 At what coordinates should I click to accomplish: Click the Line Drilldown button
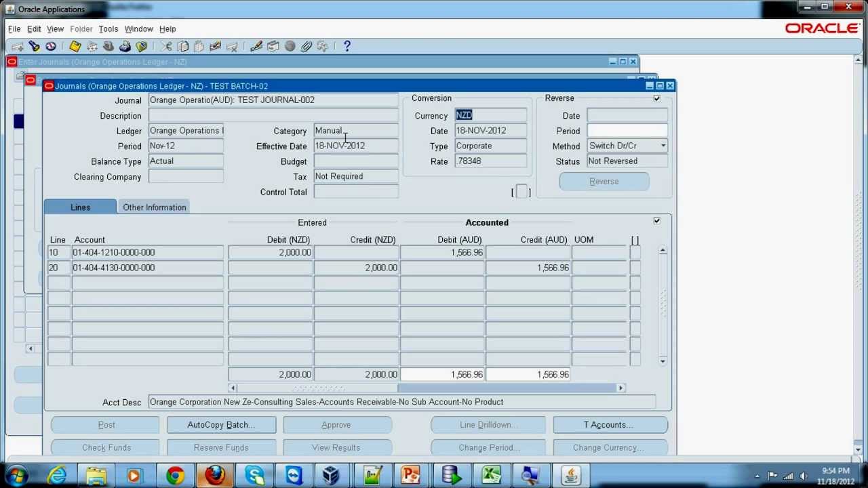[x=488, y=425]
